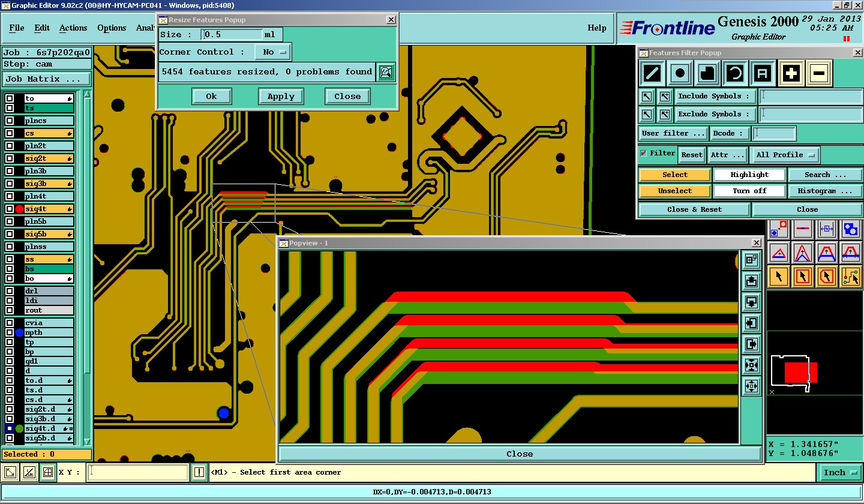Image resolution: width=864 pixels, height=504 pixels.
Task: Click arrow-plus icon beside Include Symbols
Action: [664, 97]
